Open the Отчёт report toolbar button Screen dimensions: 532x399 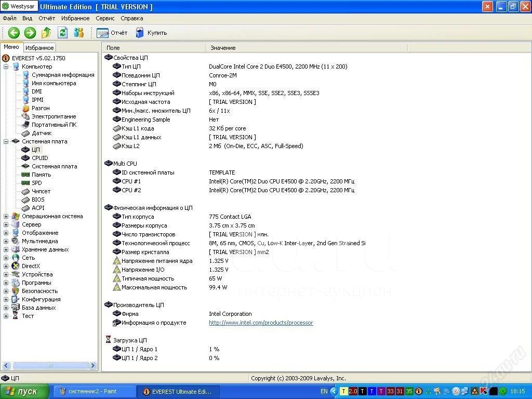point(112,33)
